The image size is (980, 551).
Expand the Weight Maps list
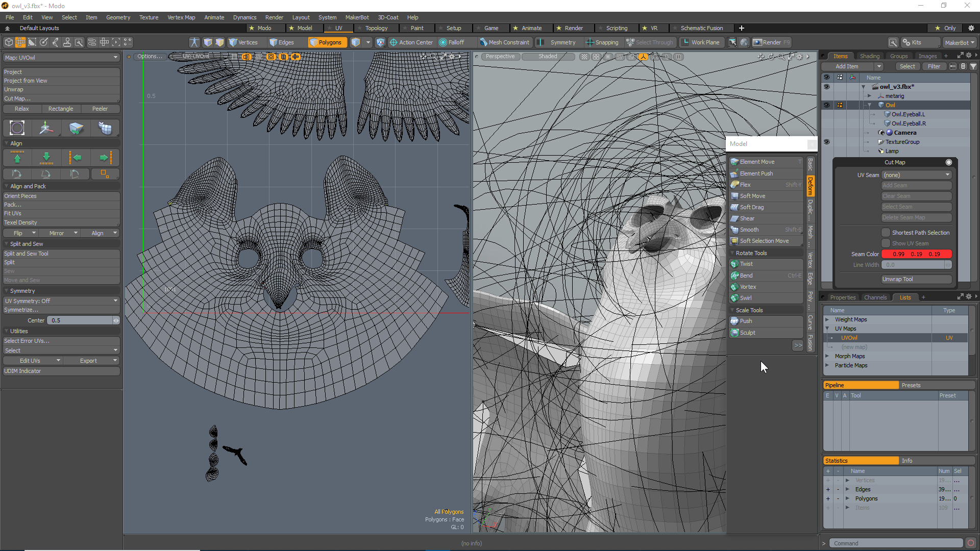(x=827, y=320)
